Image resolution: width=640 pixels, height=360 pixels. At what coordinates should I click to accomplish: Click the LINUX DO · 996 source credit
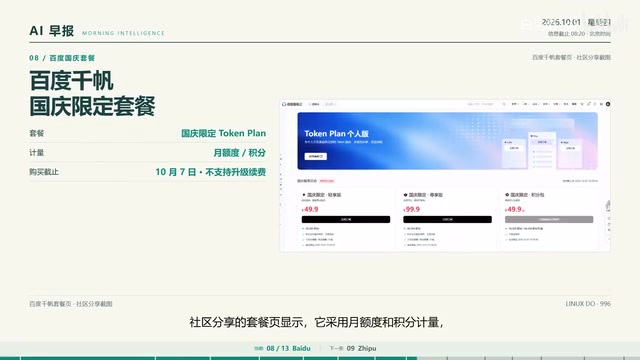(588, 304)
